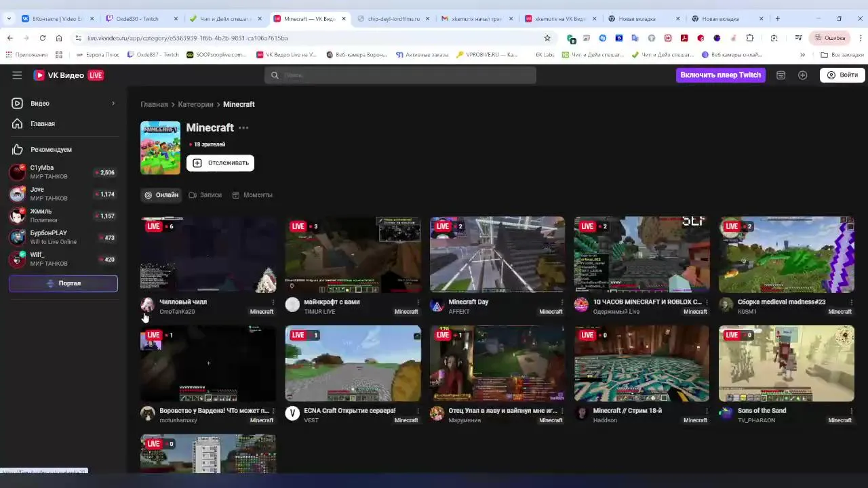Open Чилловый чилл stream thumbnail
Viewport: 868px width, 488px height.
(208, 254)
